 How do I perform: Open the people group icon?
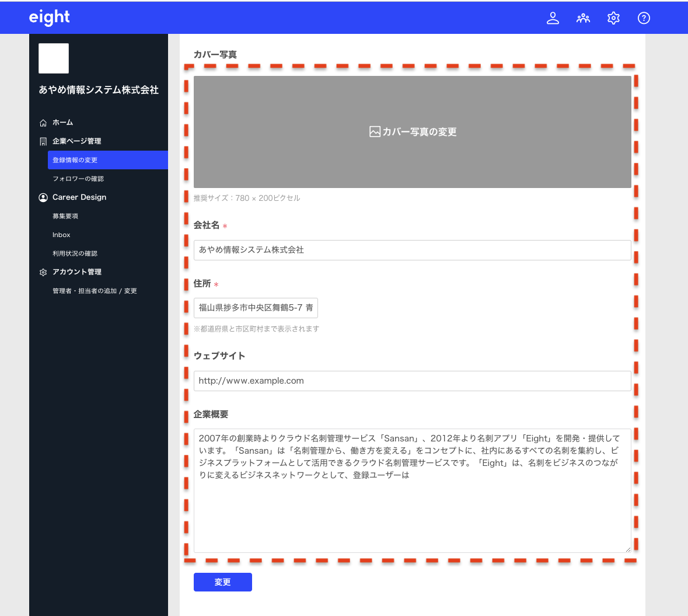583,18
